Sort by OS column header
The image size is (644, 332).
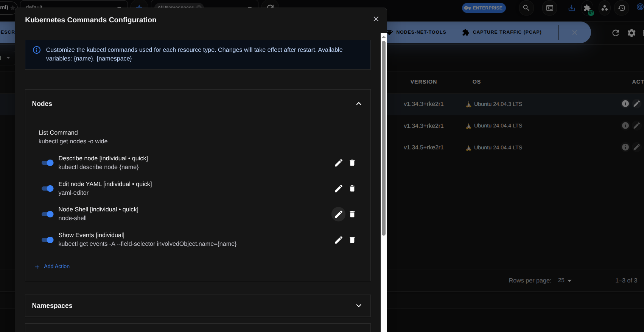pos(477,82)
